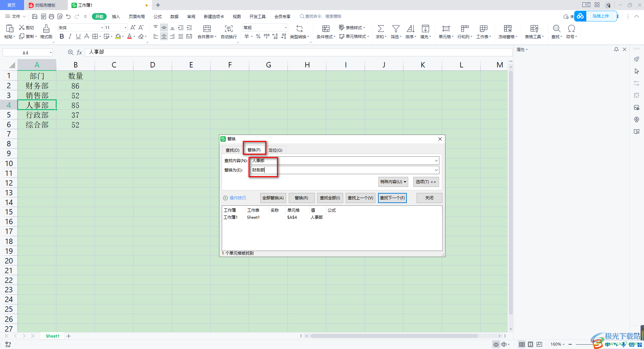Click the 查找上一个(V) button
644x349 pixels.
click(x=361, y=198)
